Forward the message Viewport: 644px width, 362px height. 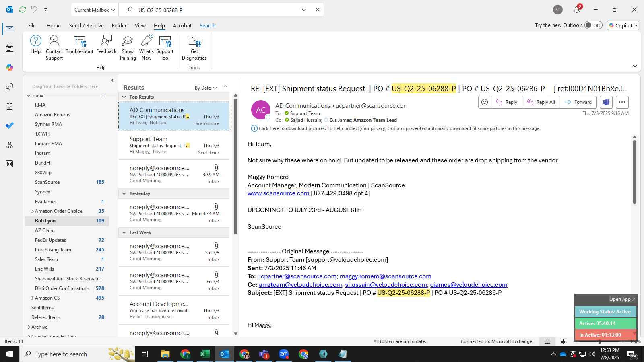tap(578, 102)
